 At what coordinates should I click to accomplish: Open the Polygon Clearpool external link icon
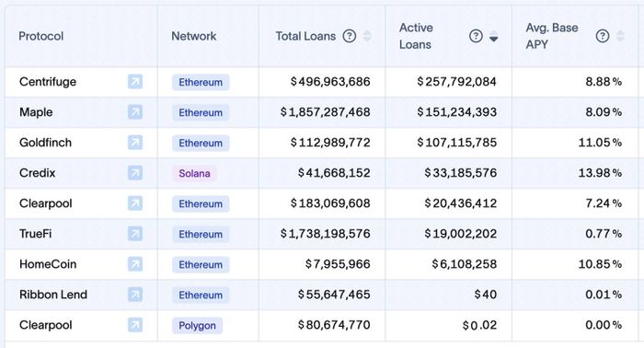pos(135,325)
